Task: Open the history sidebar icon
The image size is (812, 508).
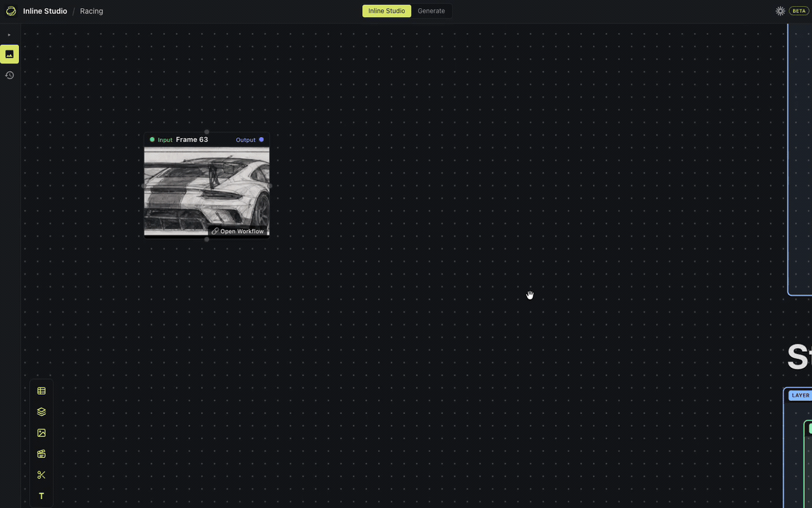Action: (10, 75)
